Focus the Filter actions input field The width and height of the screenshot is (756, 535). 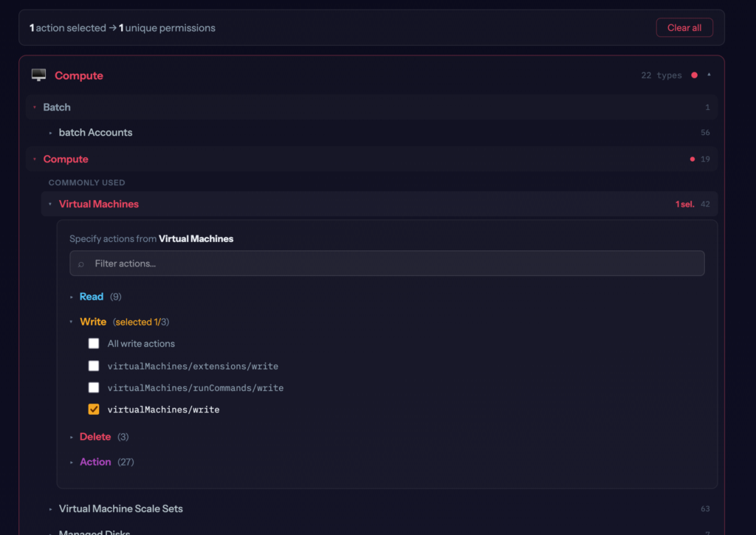(x=391, y=263)
